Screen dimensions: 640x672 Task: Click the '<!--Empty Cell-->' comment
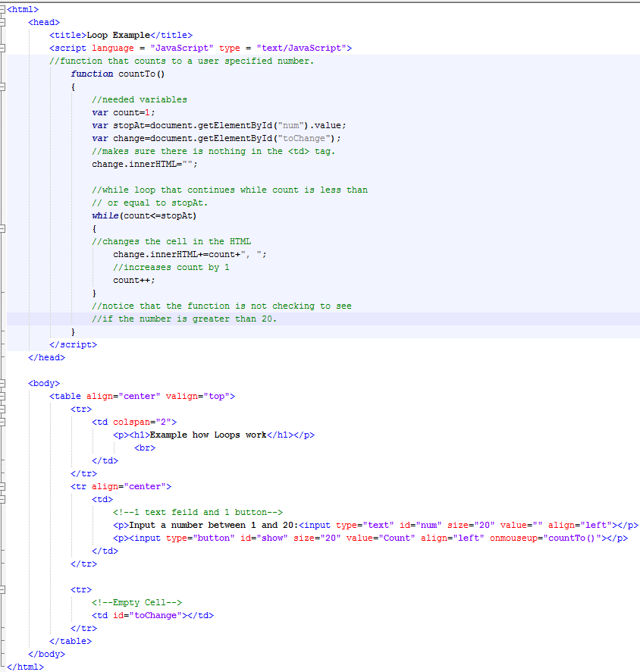pyautogui.click(x=136, y=602)
